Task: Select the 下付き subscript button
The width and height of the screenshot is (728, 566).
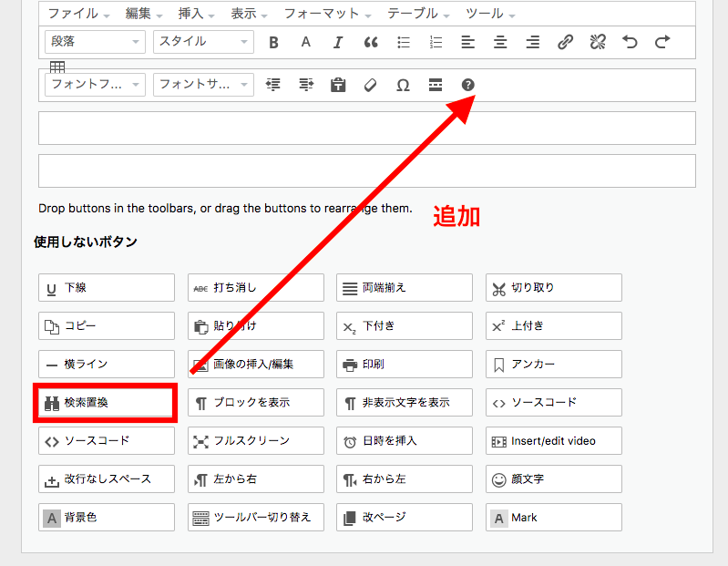Action: pyautogui.click(x=405, y=326)
